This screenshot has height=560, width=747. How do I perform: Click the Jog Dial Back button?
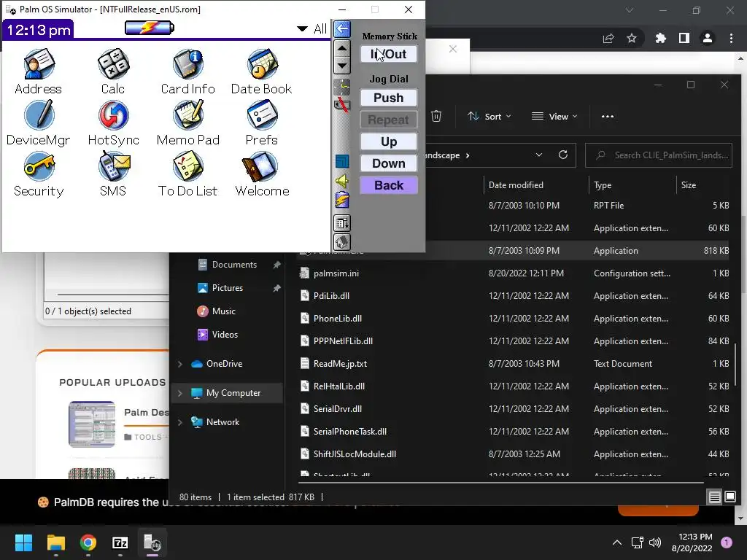tap(389, 185)
